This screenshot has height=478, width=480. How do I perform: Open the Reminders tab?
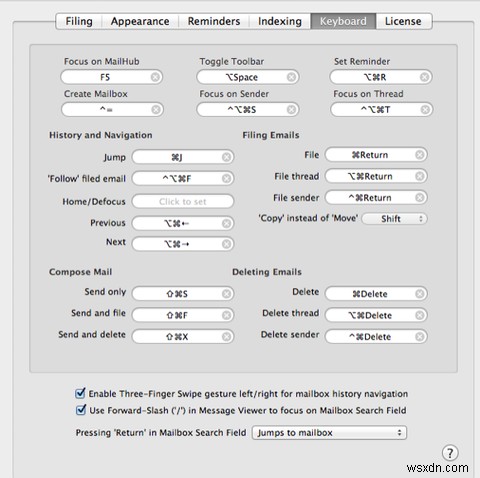[214, 21]
